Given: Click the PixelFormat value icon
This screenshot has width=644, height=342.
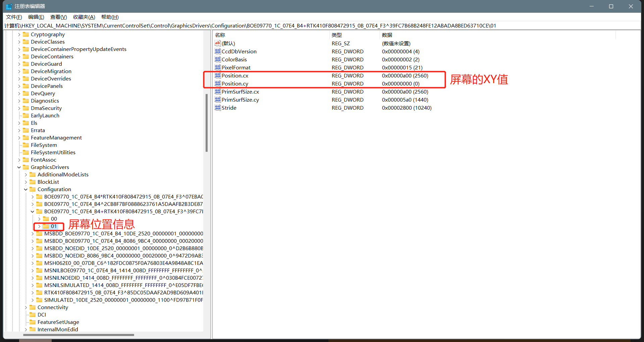Looking at the screenshot, I should [x=218, y=68].
